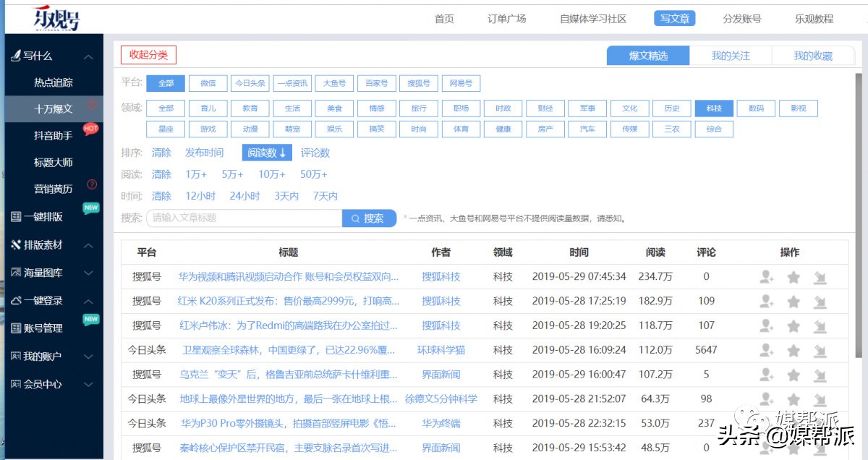Star the 红米 K20系列正式发布 article
This screenshot has width=868, height=460.
click(x=793, y=301)
